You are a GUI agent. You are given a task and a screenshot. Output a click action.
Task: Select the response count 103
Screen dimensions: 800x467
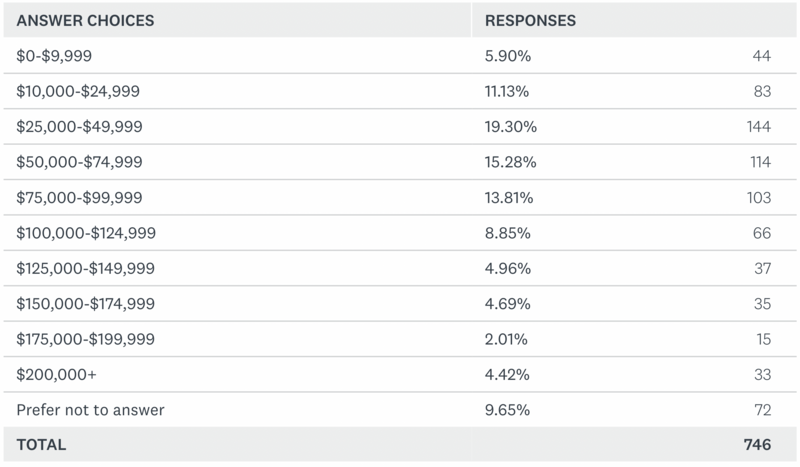click(x=757, y=197)
